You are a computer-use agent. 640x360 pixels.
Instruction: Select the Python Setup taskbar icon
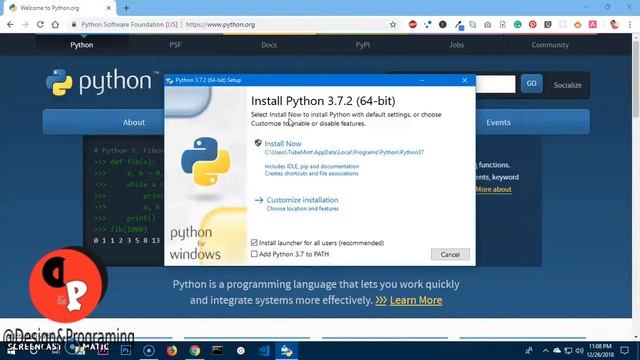[287, 351]
